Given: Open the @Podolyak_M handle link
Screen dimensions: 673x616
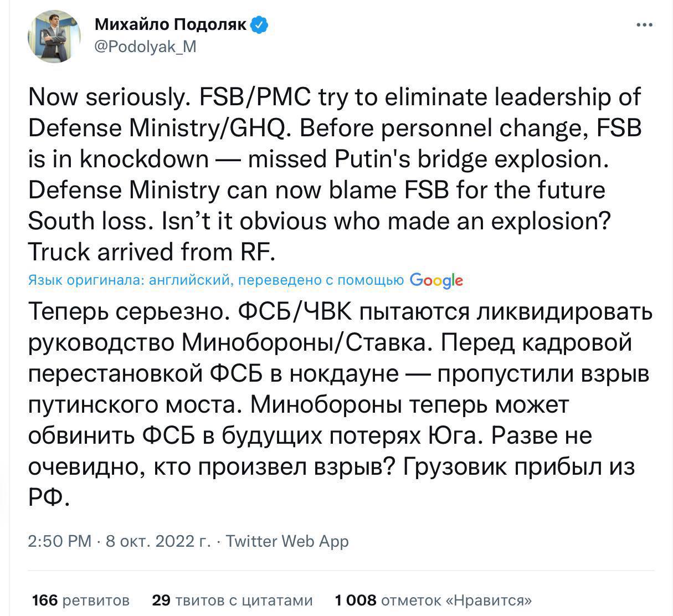Looking at the screenshot, I should pyautogui.click(x=145, y=47).
